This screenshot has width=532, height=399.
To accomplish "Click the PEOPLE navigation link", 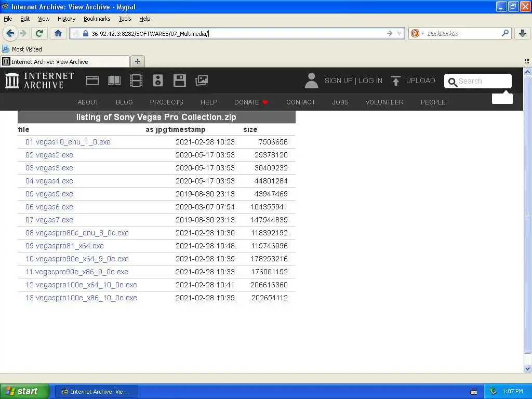I will click(433, 102).
